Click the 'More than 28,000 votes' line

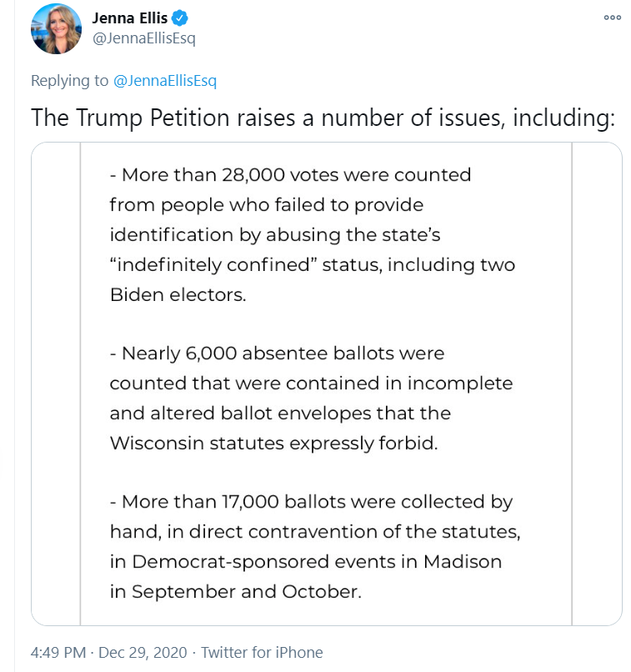coord(290,175)
